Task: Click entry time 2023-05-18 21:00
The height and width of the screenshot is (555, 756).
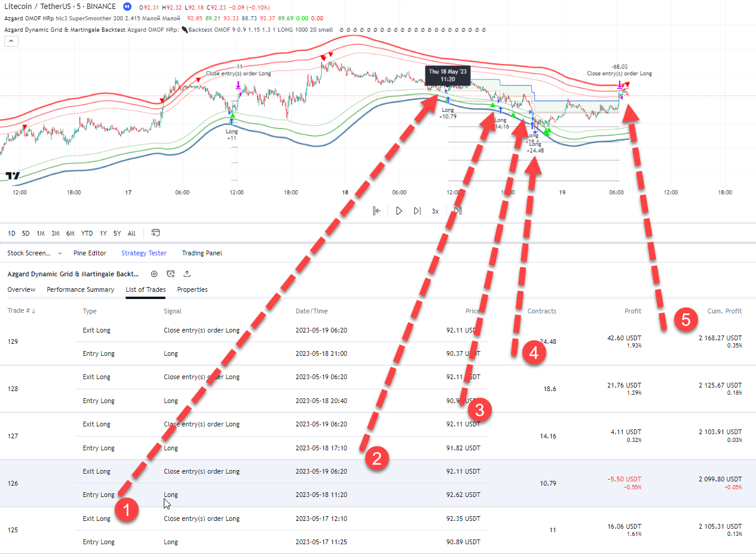Action: (x=321, y=353)
